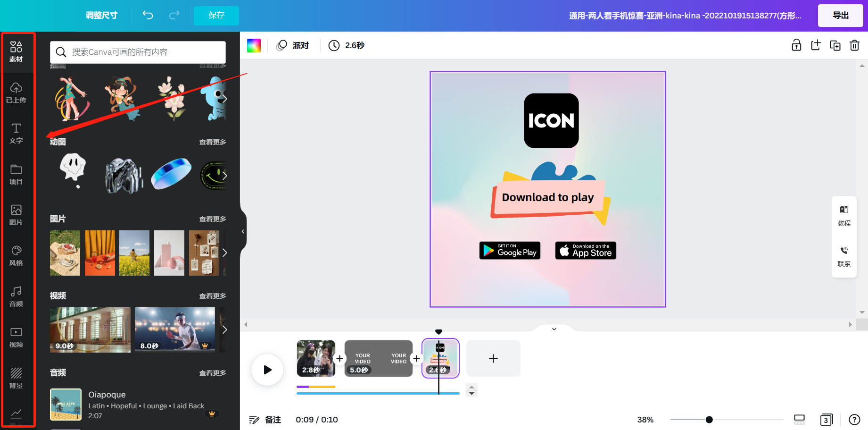The width and height of the screenshot is (868, 430).
Task: Open the 已上传 uploads sidebar tab
Action: 16,93
